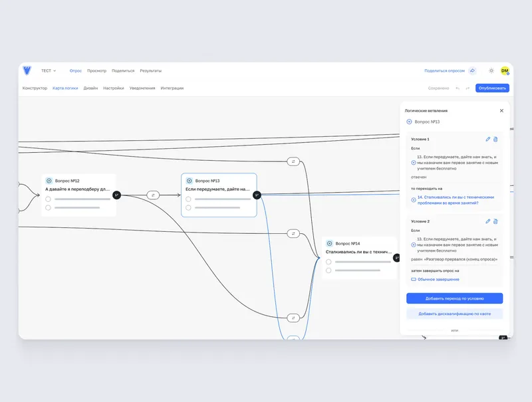Viewport: 532px width, 402px height.
Task: Open the ТЕСТ project dropdown
Action: tap(49, 70)
